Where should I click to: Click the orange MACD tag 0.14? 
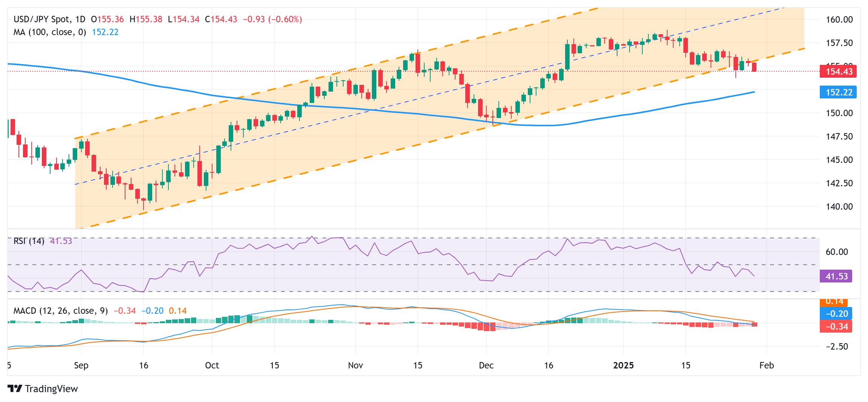click(x=834, y=302)
